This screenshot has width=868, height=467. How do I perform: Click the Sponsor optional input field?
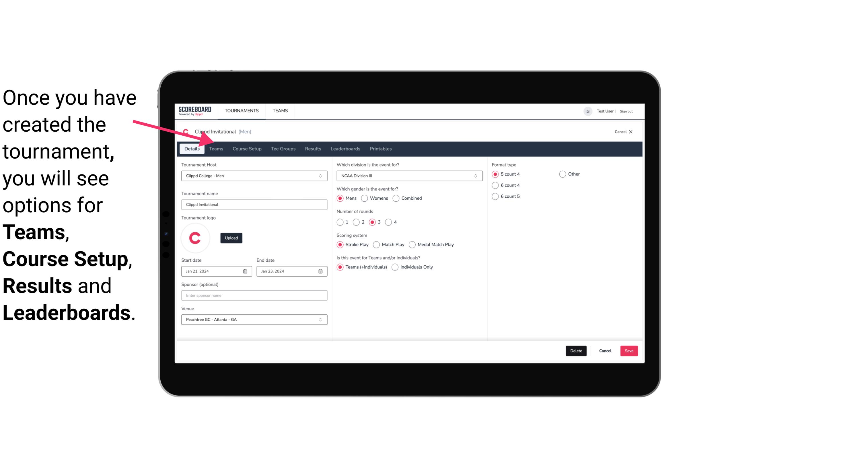(x=254, y=295)
